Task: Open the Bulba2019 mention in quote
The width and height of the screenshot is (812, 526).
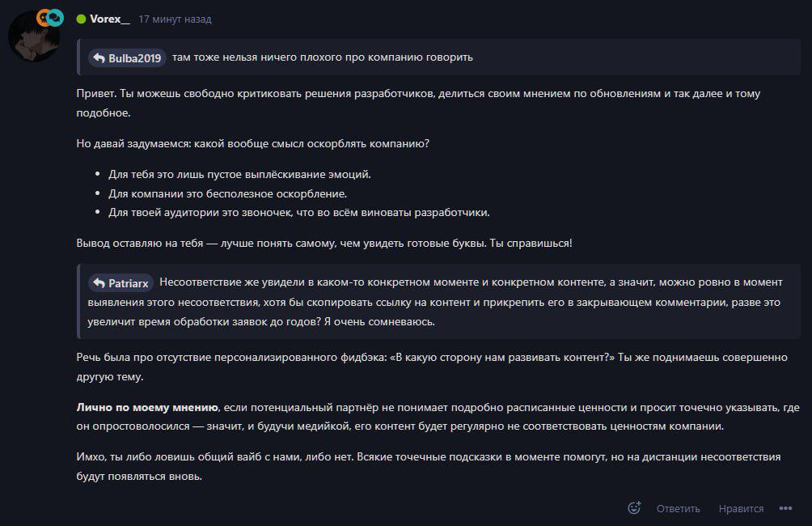Action: (135, 58)
